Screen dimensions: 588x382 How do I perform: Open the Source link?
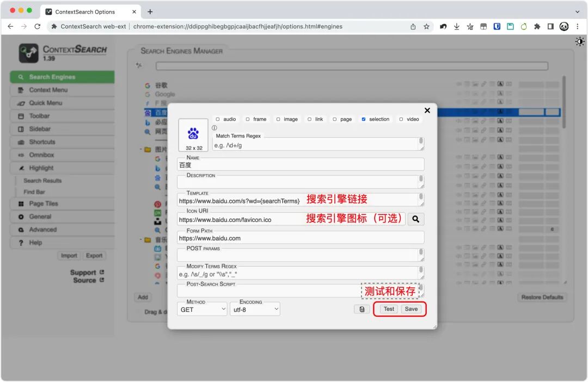[89, 280]
